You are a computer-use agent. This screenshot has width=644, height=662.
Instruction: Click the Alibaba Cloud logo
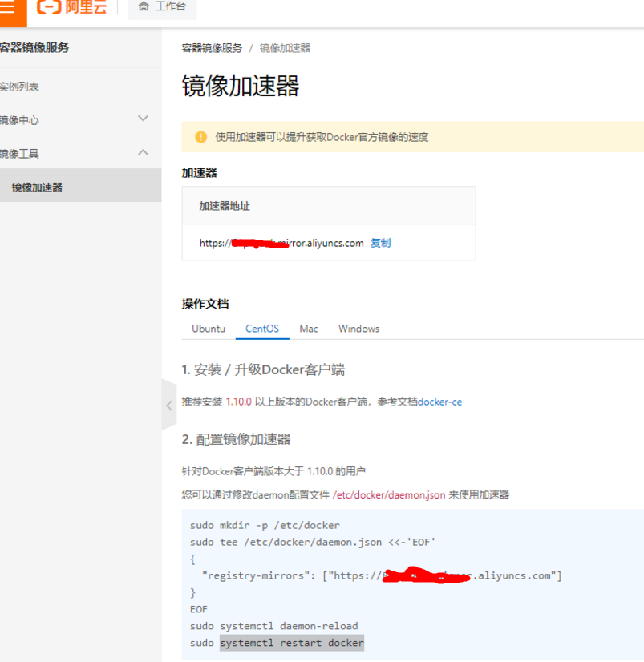click(x=72, y=6)
